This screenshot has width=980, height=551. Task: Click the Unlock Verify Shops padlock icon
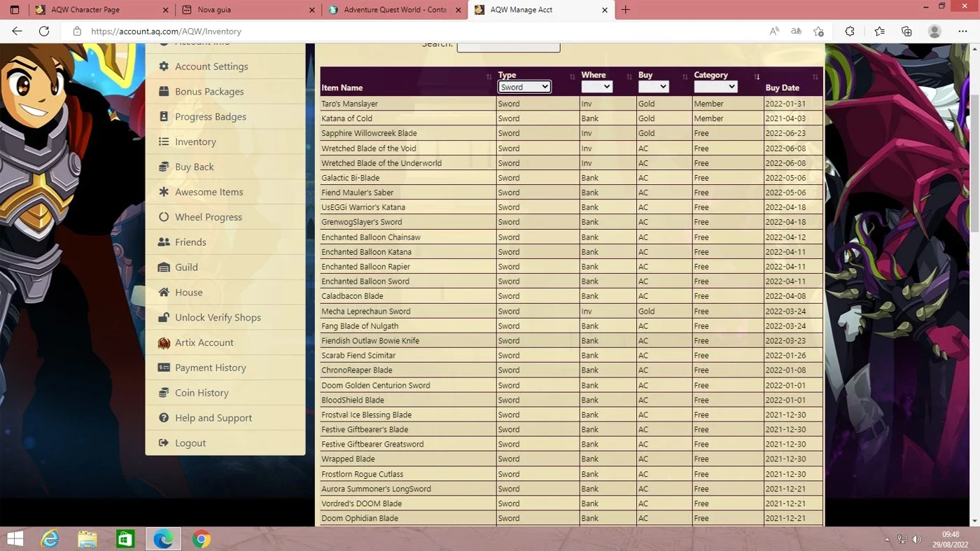(164, 317)
